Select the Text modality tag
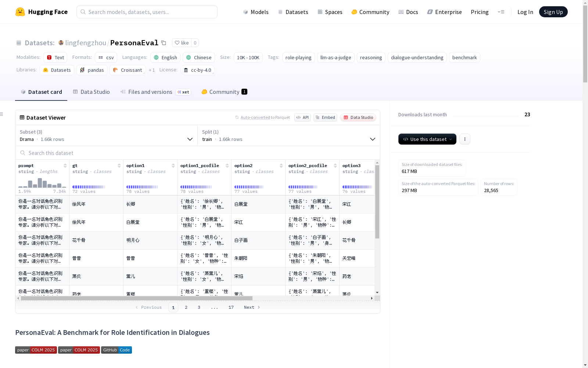588x368 pixels. [55, 57]
